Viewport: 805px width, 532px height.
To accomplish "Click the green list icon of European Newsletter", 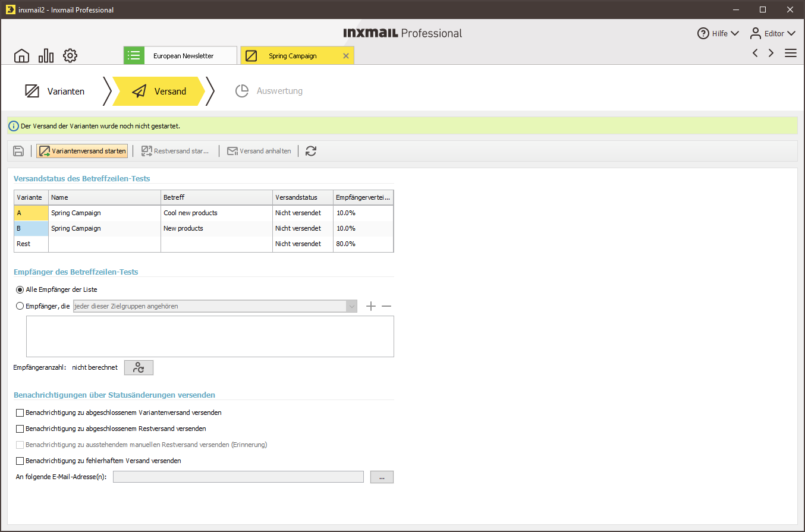I will pyautogui.click(x=134, y=55).
